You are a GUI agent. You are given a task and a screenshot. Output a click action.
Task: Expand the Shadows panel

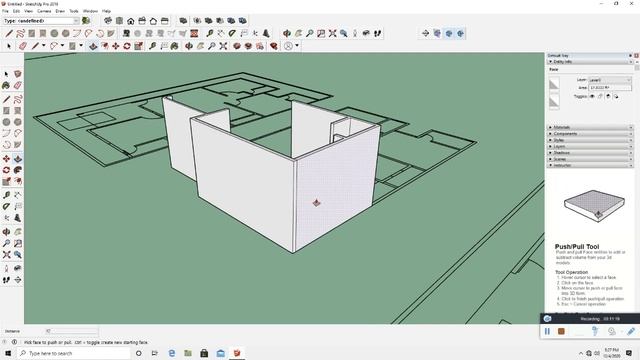(590, 153)
